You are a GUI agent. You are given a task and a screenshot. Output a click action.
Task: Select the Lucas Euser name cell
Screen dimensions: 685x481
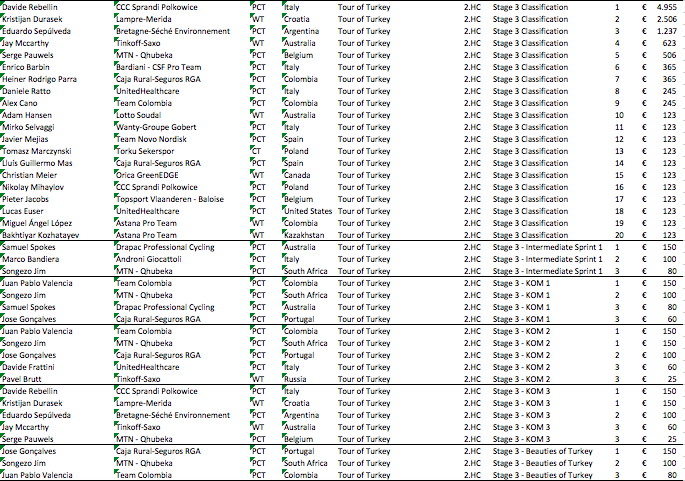[23, 211]
